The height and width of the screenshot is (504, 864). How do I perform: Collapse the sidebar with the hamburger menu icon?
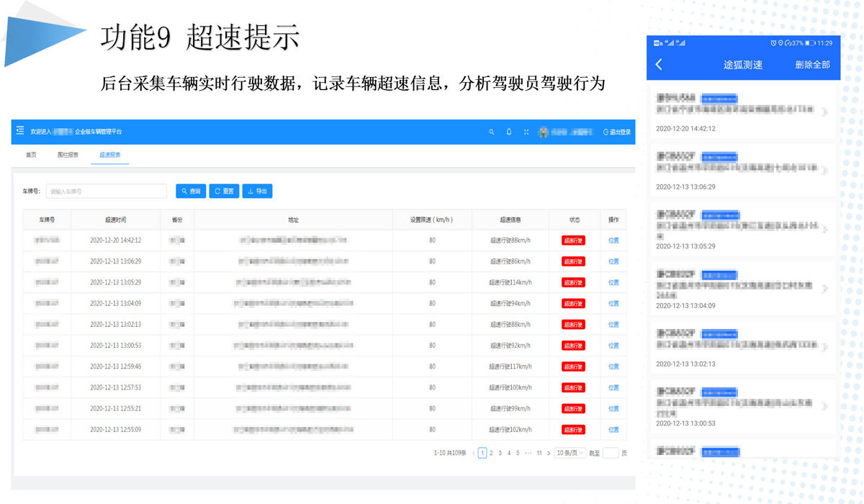(x=20, y=131)
